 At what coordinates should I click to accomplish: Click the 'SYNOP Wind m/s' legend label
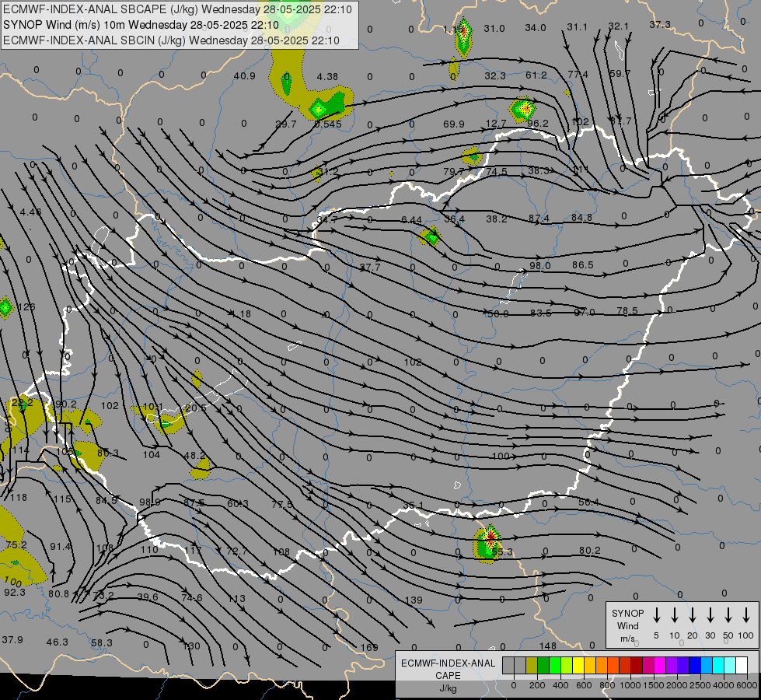(627, 625)
